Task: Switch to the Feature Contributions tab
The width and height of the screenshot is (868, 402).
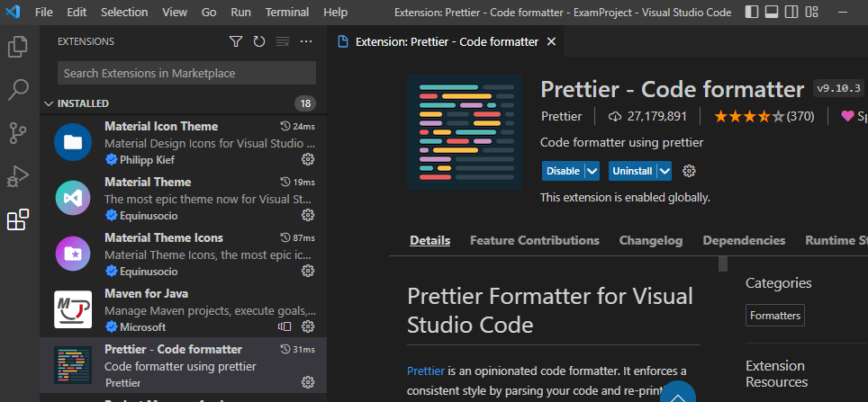Action: click(x=535, y=240)
